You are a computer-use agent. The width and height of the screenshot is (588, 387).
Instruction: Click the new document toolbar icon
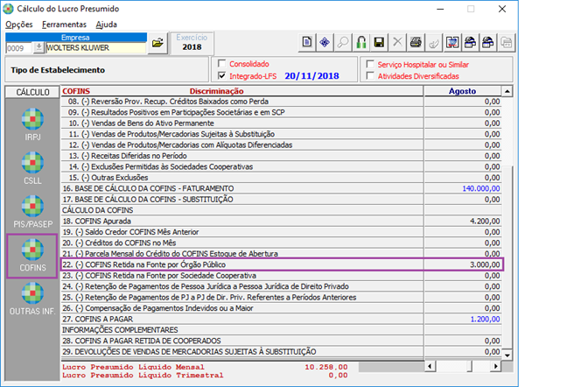307,42
